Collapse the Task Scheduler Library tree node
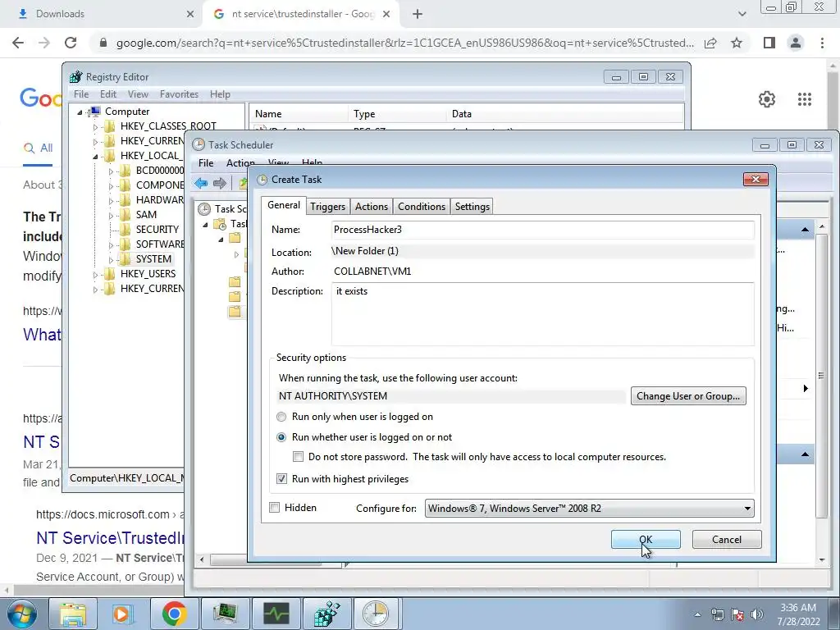The width and height of the screenshot is (840, 630). click(205, 225)
